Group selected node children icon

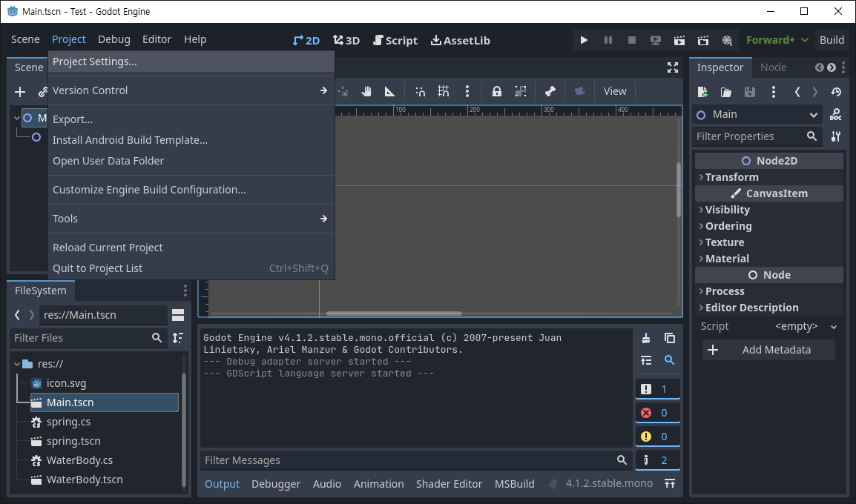(x=520, y=91)
